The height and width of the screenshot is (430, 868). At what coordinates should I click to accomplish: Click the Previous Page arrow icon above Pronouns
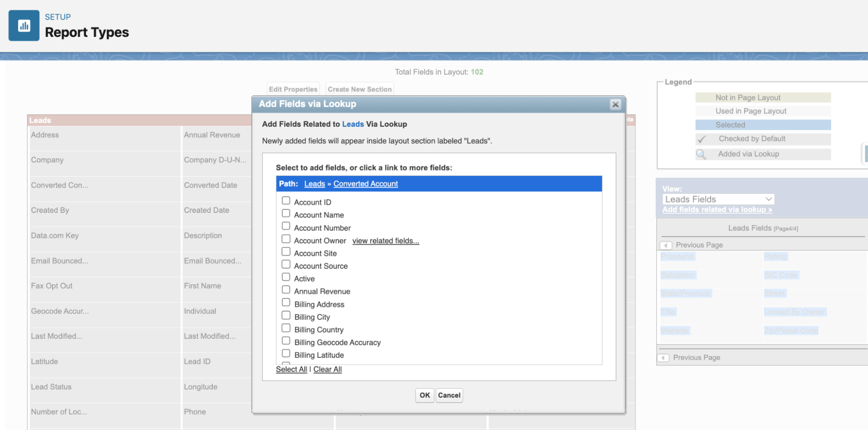(666, 245)
